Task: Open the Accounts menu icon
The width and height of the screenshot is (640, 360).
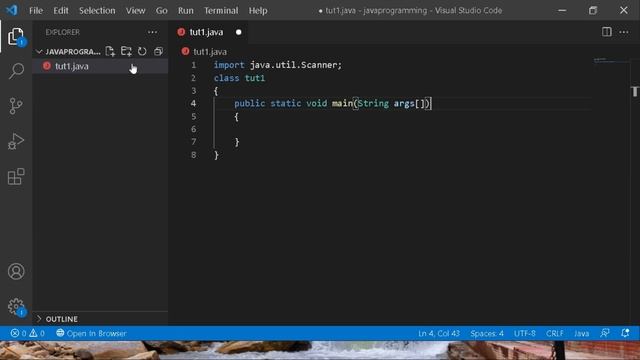Action: click(16, 271)
